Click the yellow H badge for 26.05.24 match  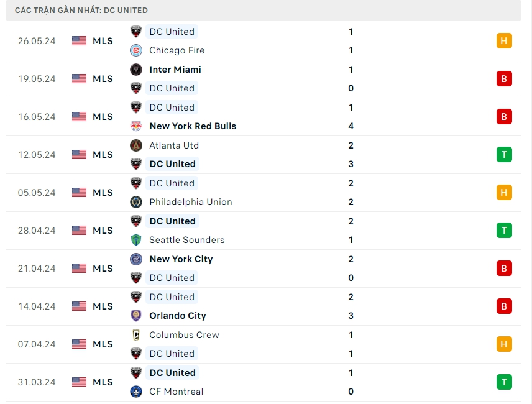click(504, 41)
